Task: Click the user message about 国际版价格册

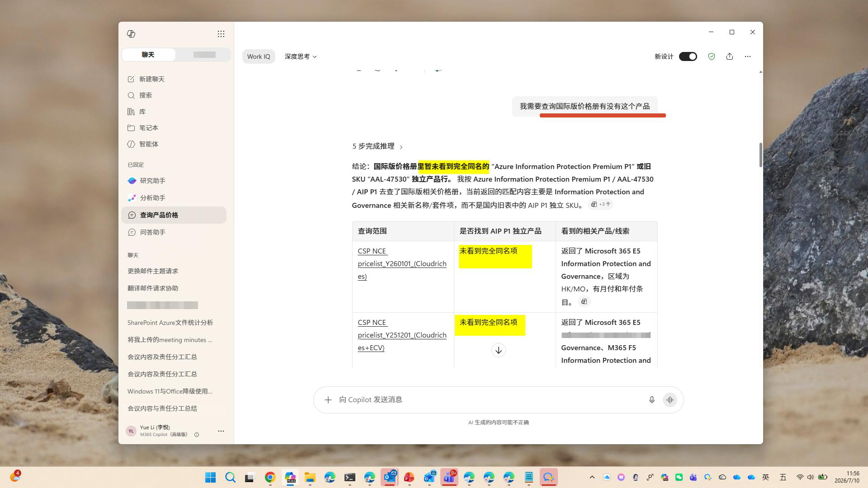Action: coord(585,106)
